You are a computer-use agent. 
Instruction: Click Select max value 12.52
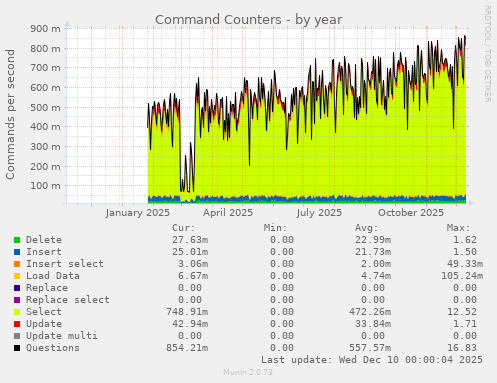tap(462, 312)
